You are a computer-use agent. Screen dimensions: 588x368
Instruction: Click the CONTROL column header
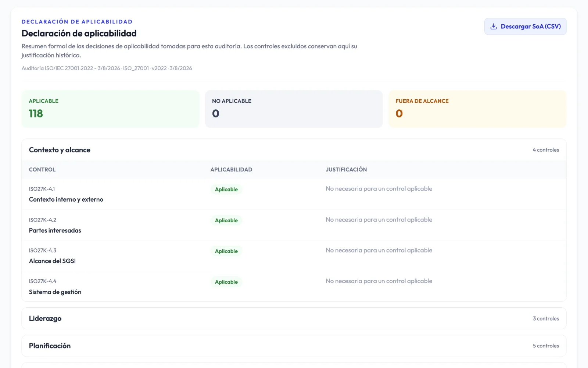pyautogui.click(x=42, y=170)
